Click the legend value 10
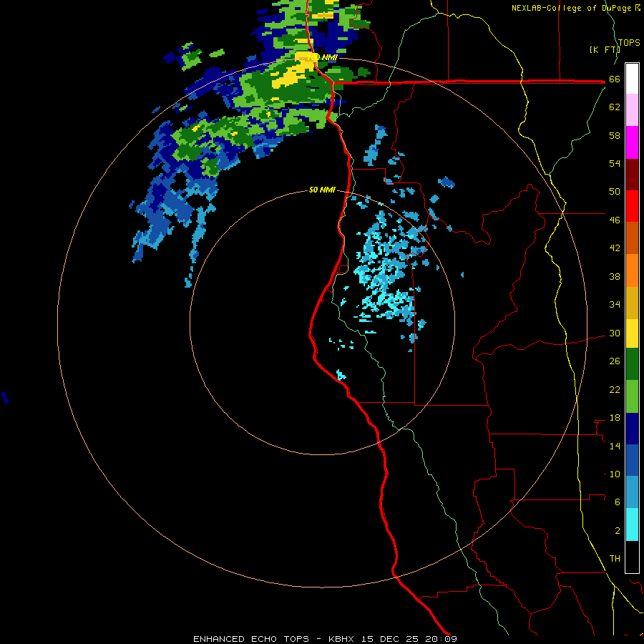The image size is (644, 644). [615, 474]
